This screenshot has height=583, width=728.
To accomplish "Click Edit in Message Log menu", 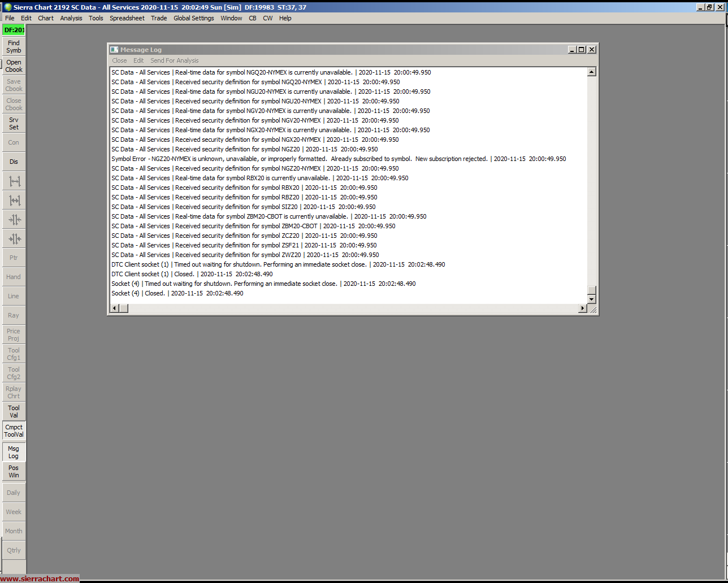I will (x=138, y=60).
